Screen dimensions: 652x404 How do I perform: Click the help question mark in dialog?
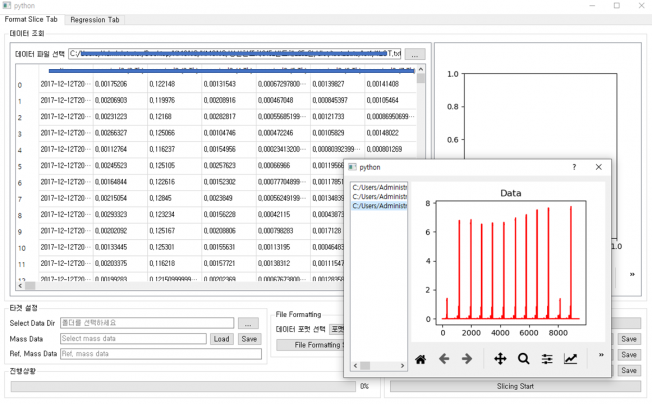(x=574, y=167)
